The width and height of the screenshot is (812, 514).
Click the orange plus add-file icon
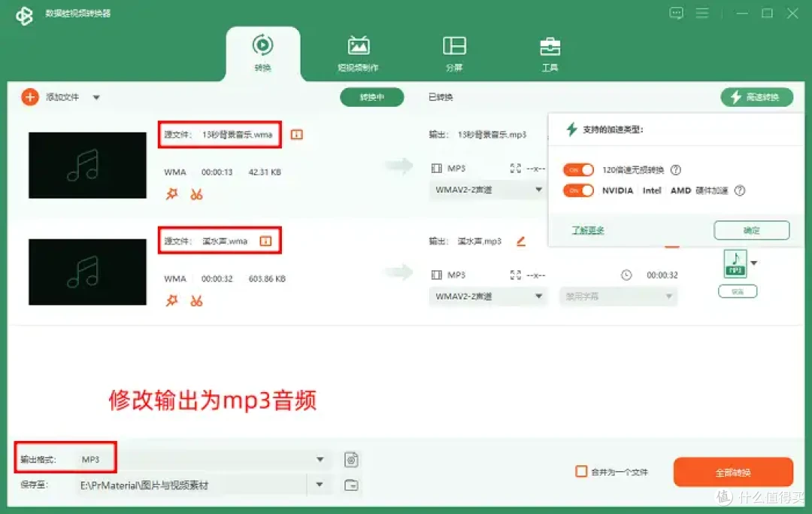(x=30, y=97)
